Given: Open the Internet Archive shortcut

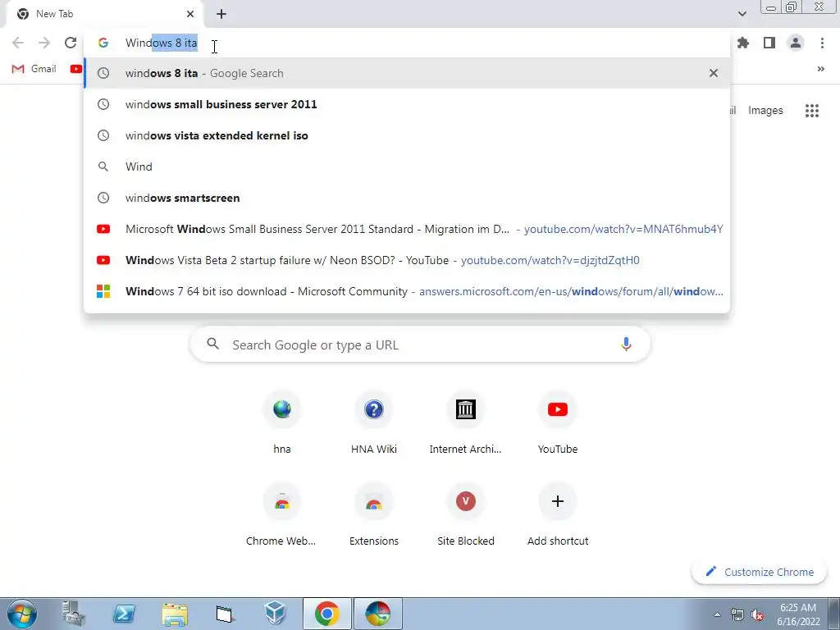Looking at the screenshot, I should [466, 423].
